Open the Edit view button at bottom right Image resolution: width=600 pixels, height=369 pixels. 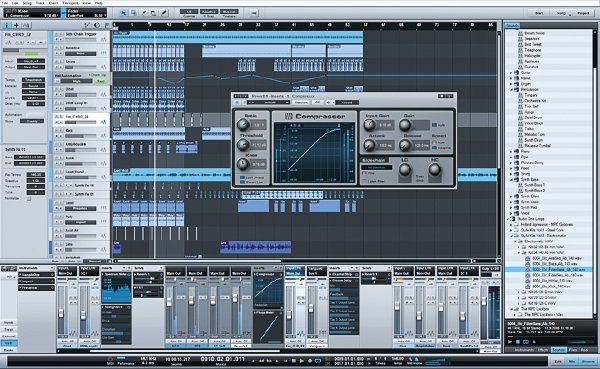pyautogui.click(x=558, y=361)
